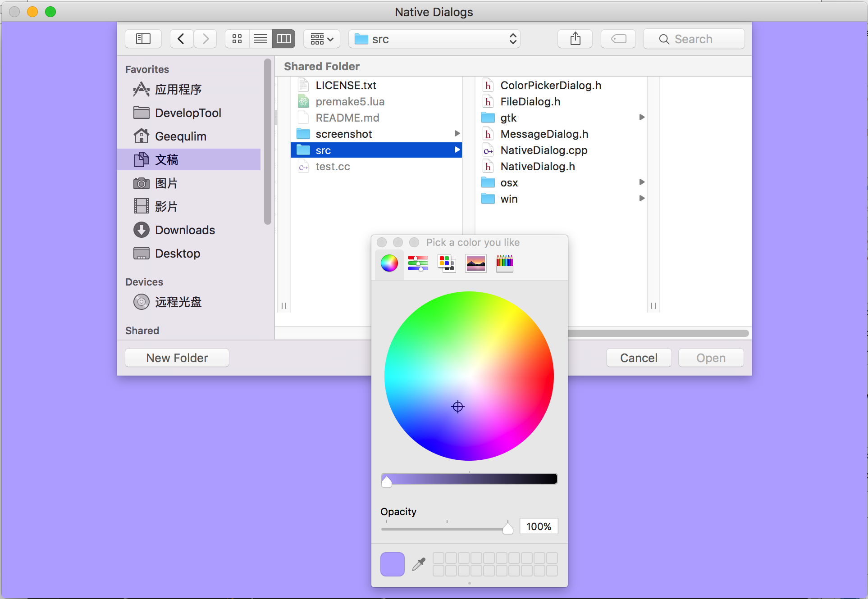Select Downloads in Favorites sidebar
The width and height of the screenshot is (868, 599).
pyautogui.click(x=185, y=230)
